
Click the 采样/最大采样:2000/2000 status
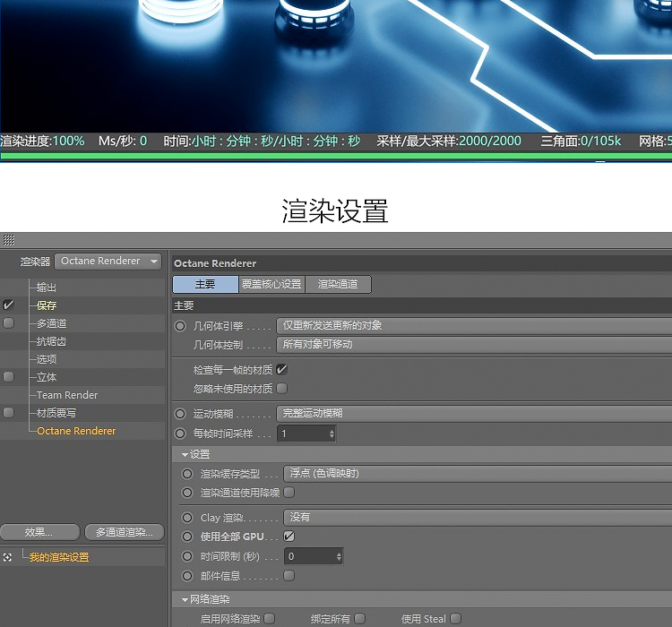click(x=449, y=141)
